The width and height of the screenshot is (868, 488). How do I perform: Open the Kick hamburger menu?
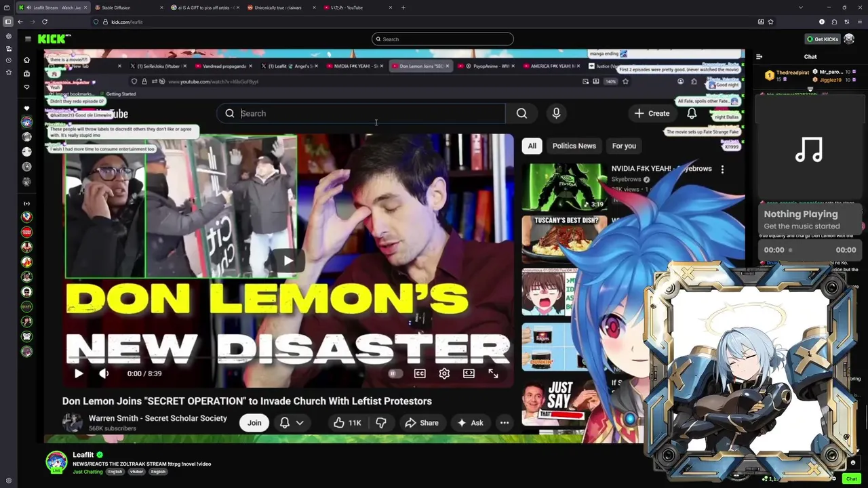tap(28, 39)
